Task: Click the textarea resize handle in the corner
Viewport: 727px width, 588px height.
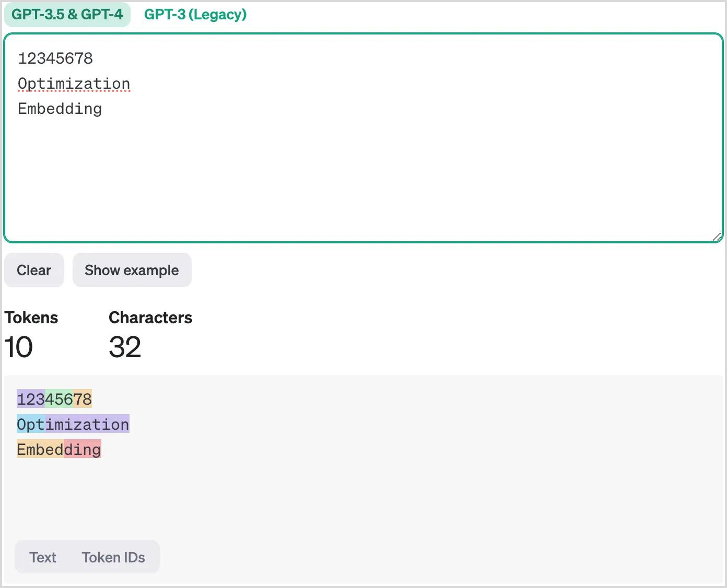Action: pyautogui.click(x=718, y=238)
